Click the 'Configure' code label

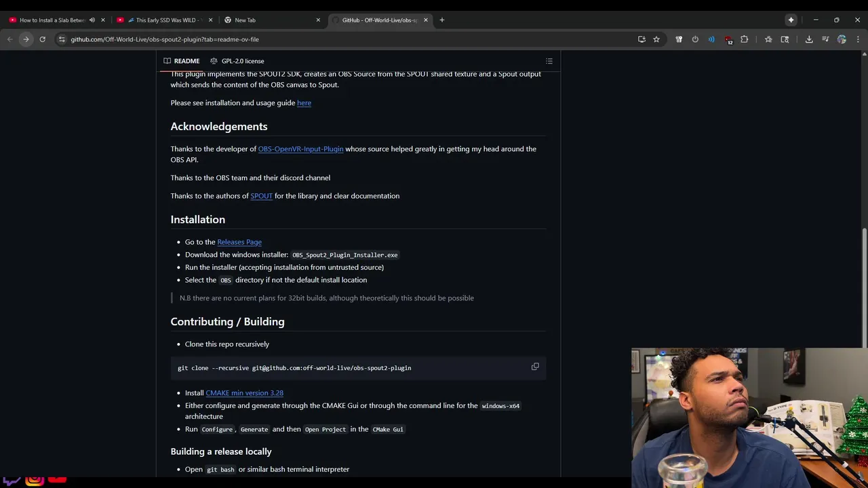tap(217, 429)
